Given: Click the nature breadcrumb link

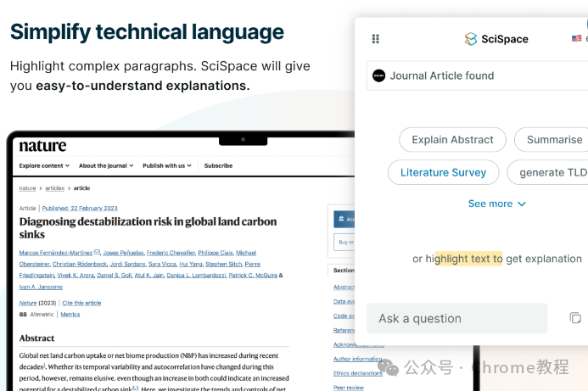Looking at the screenshot, I should [27, 188].
